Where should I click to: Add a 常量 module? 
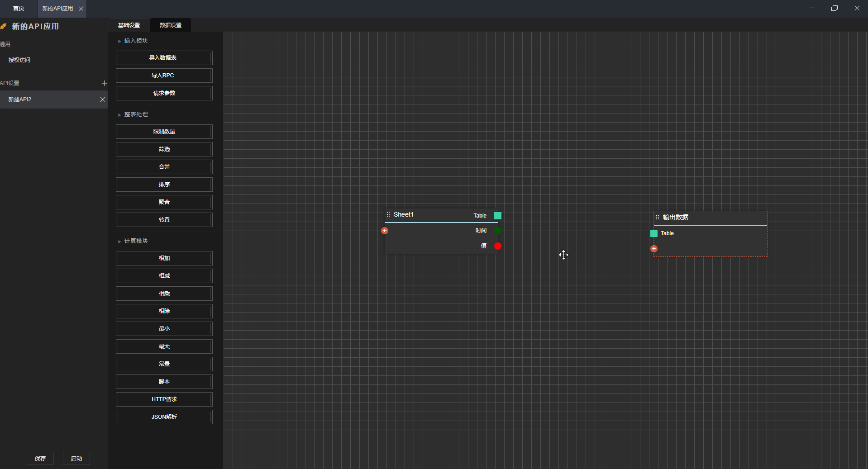pos(164,364)
